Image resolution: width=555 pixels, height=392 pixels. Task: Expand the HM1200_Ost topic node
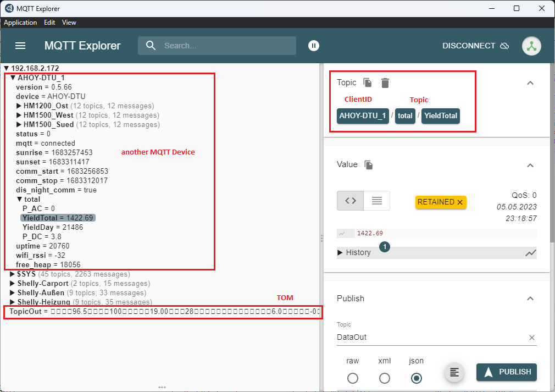pos(19,106)
